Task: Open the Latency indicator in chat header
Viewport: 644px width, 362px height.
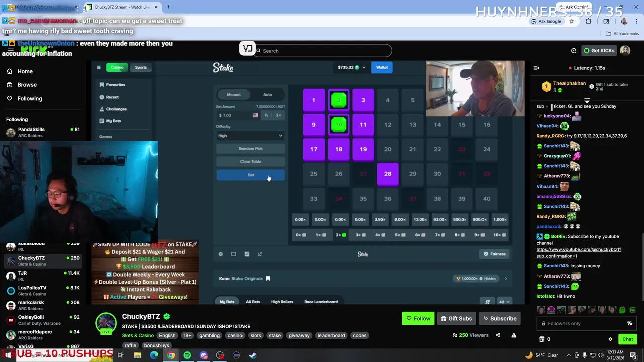Action: tap(587, 68)
